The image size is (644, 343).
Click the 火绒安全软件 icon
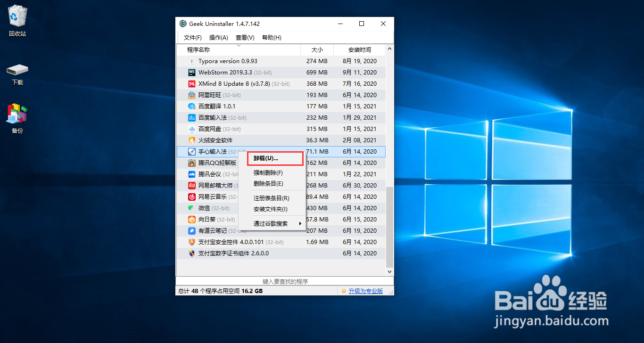pos(191,140)
